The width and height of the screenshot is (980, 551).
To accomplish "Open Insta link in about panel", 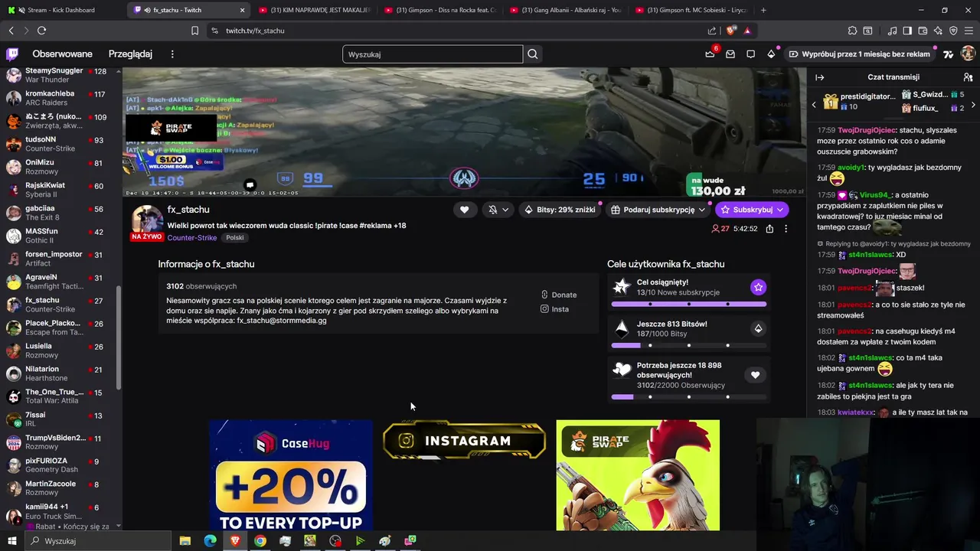I will (x=554, y=309).
